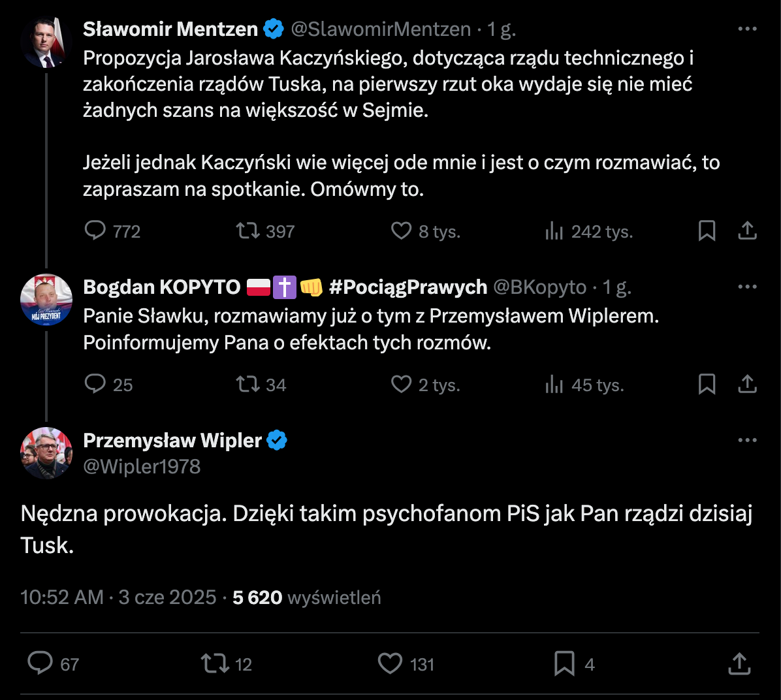Repost Wipler's tweet with 12 reposts
The width and height of the screenshot is (781, 700).
click(x=215, y=664)
